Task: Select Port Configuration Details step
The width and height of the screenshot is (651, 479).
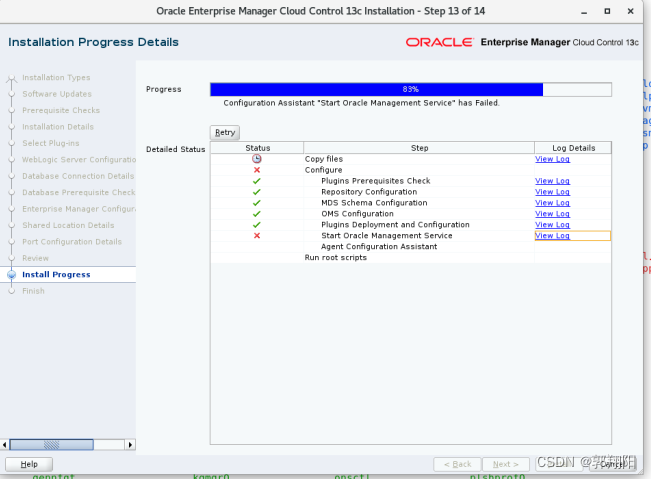Action: [72, 242]
